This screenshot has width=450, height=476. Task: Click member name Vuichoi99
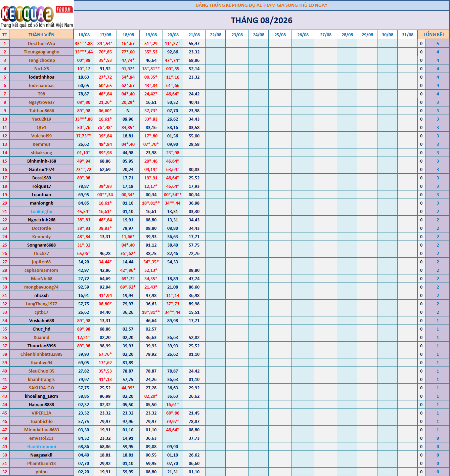(x=41, y=136)
